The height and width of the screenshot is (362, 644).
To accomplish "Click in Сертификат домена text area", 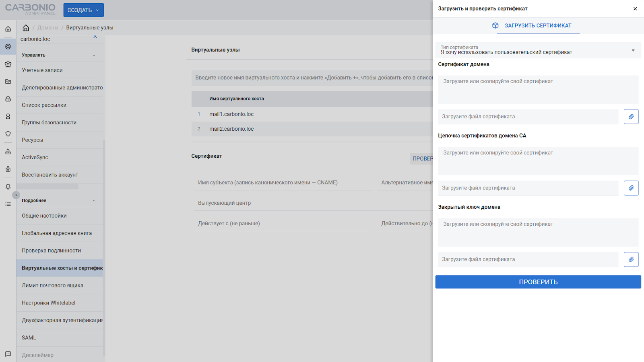I will pos(538,90).
